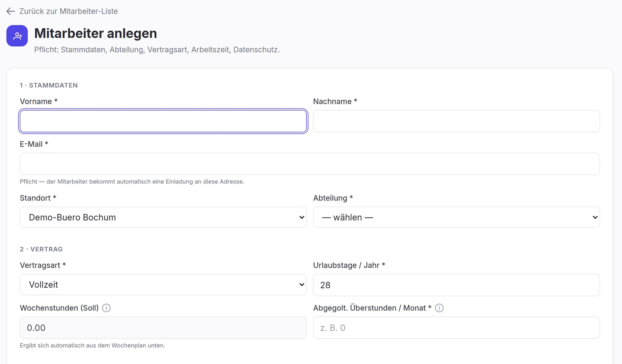The height and width of the screenshot is (364, 622).
Task: Click the 'Standort *' label
Action: coord(38,198)
